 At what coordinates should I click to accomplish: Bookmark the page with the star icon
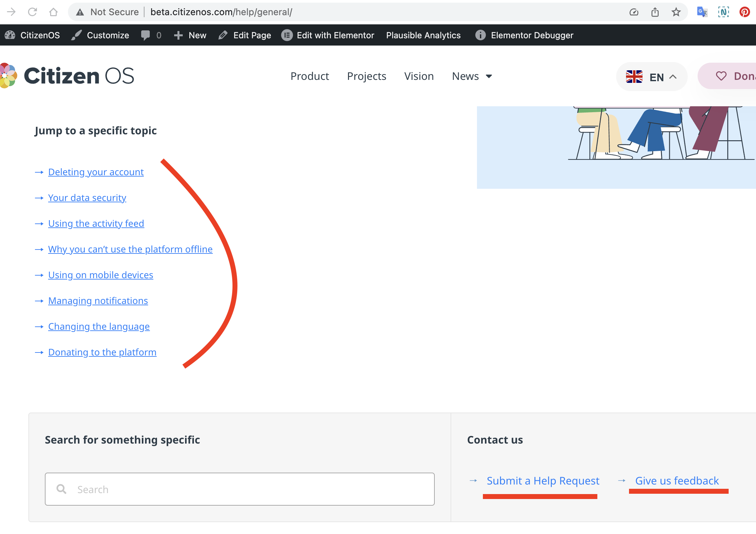click(x=677, y=12)
